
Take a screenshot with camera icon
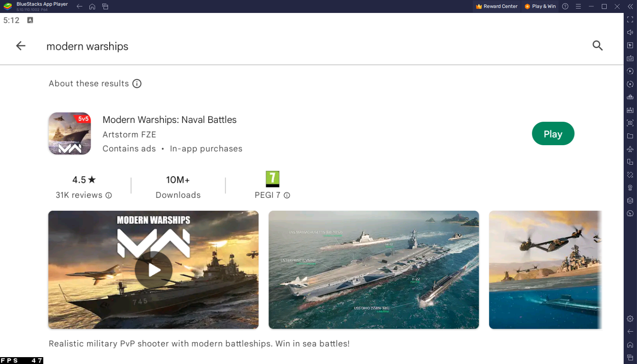(x=630, y=123)
